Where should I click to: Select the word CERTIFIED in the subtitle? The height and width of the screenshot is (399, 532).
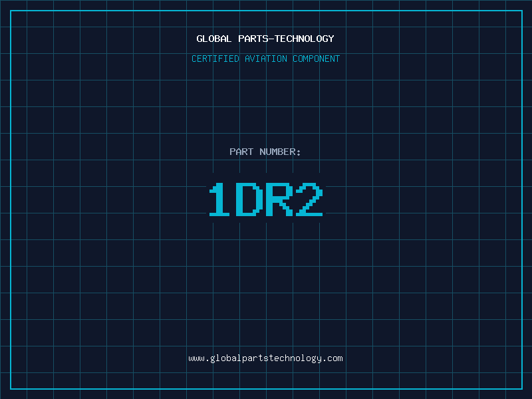(x=215, y=59)
